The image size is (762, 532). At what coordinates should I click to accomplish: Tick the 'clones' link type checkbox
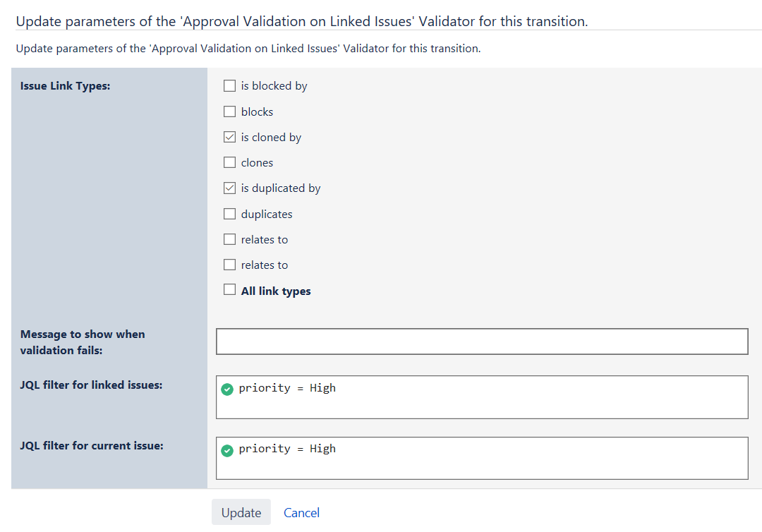pos(229,163)
